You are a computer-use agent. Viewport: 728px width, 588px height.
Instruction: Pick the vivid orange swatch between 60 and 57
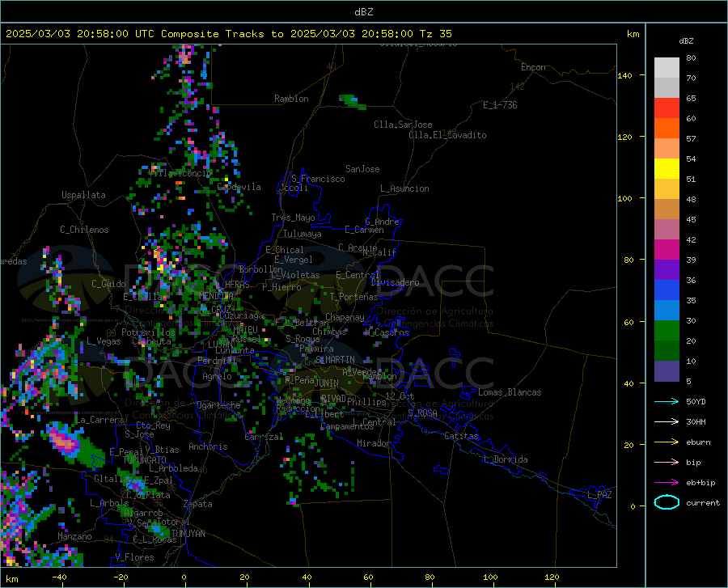coord(667,129)
